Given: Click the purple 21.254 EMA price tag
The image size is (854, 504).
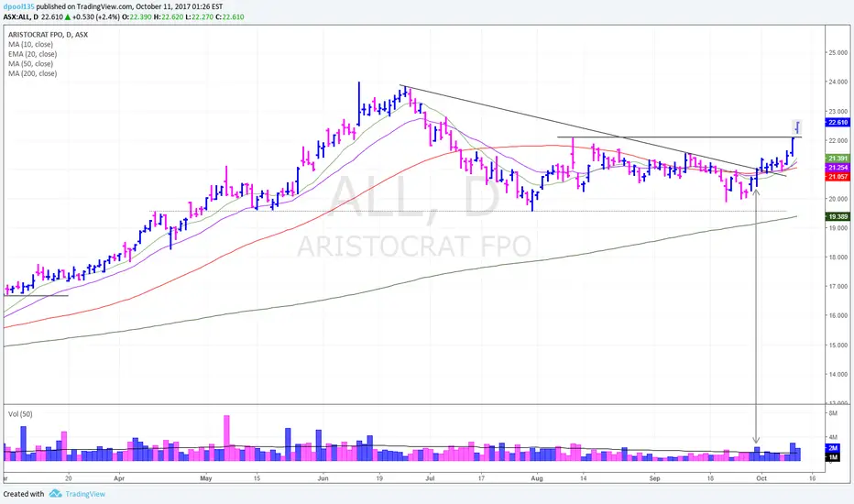Looking at the screenshot, I should click(838, 168).
